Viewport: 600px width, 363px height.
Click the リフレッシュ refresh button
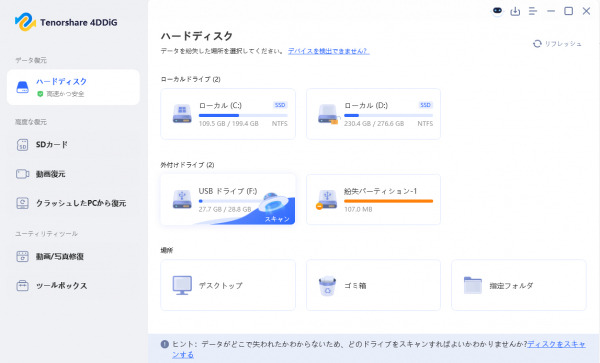pyautogui.click(x=557, y=44)
